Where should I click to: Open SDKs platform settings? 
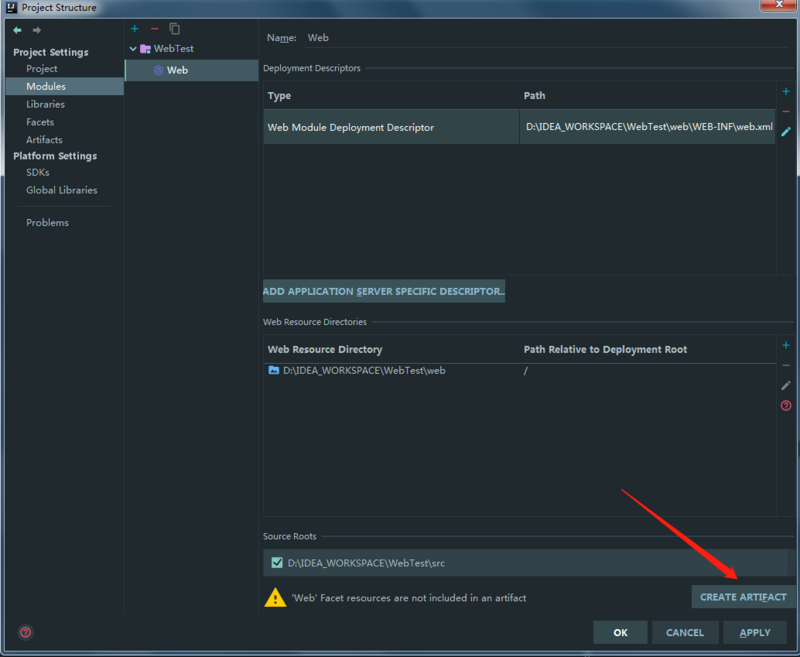[38, 172]
